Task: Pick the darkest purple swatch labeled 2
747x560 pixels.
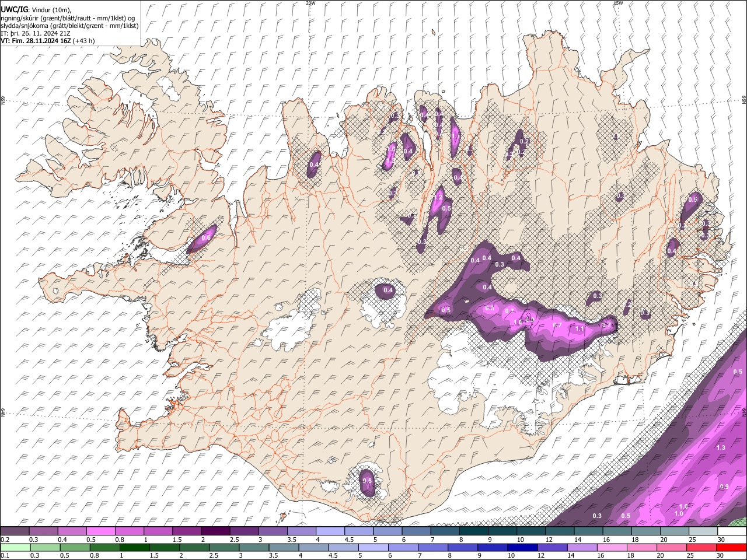Action: (215, 531)
